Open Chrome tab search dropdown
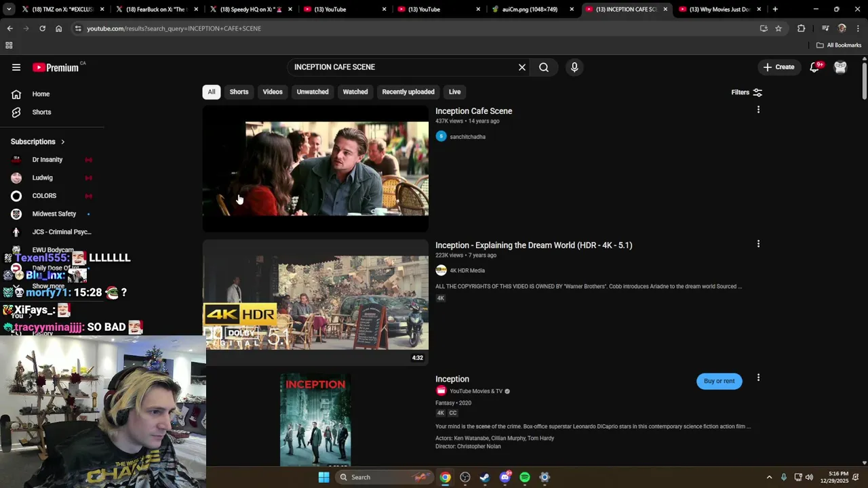This screenshot has width=868, height=488. 9,9
